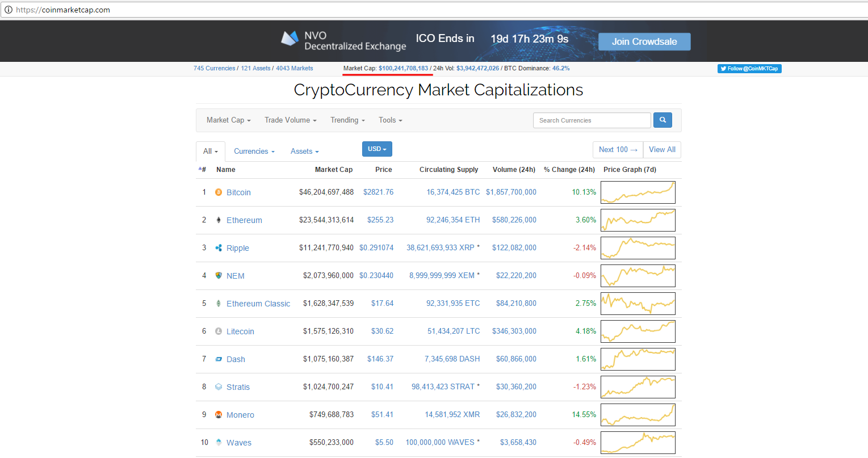
Task: Click the Stratis logo icon
Action: coord(219,387)
